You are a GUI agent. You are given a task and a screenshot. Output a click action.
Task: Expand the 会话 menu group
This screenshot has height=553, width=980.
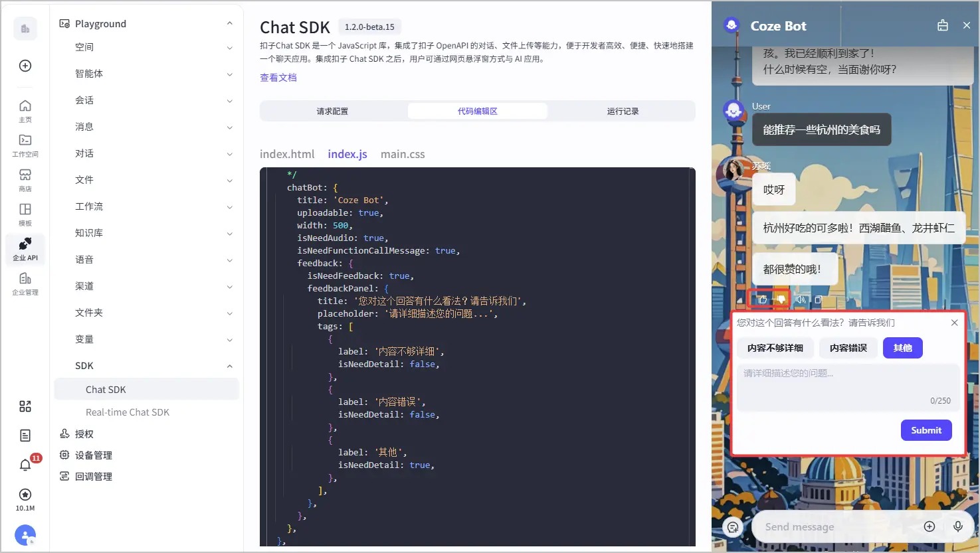pos(230,101)
